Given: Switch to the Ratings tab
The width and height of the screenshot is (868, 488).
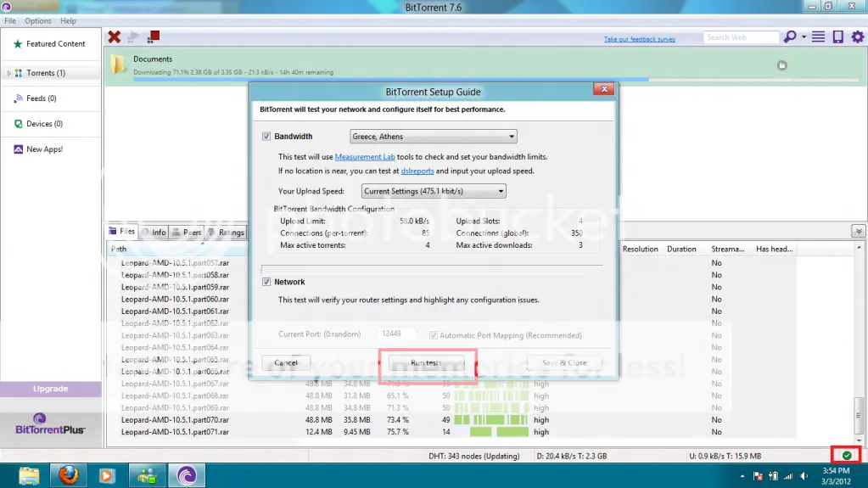Looking at the screenshot, I should coord(226,232).
